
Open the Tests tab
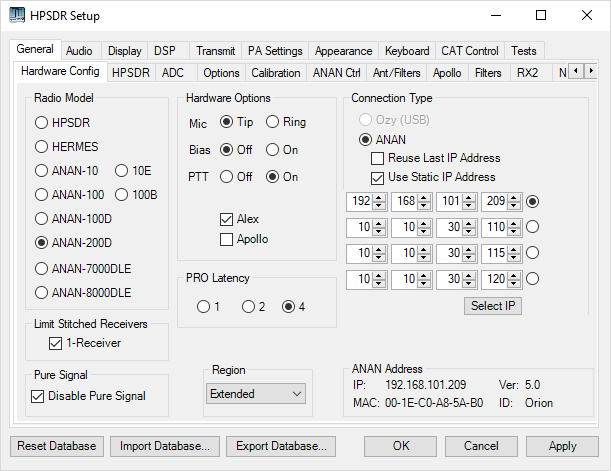coord(524,51)
